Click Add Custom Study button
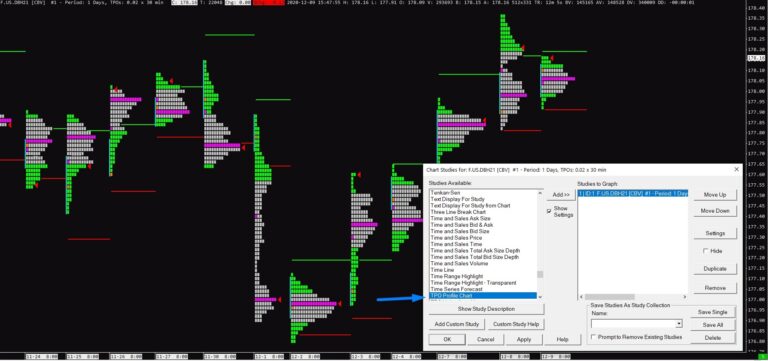The width and height of the screenshot is (768, 361). [x=456, y=324]
